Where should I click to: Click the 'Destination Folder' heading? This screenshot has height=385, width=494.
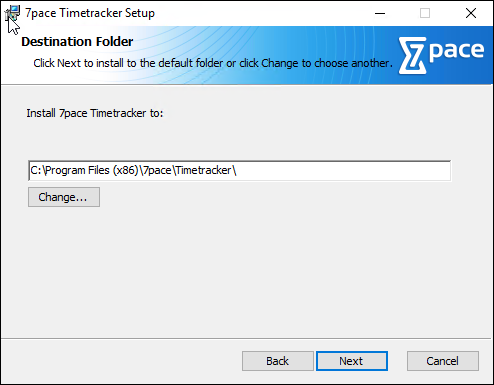tap(77, 42)
